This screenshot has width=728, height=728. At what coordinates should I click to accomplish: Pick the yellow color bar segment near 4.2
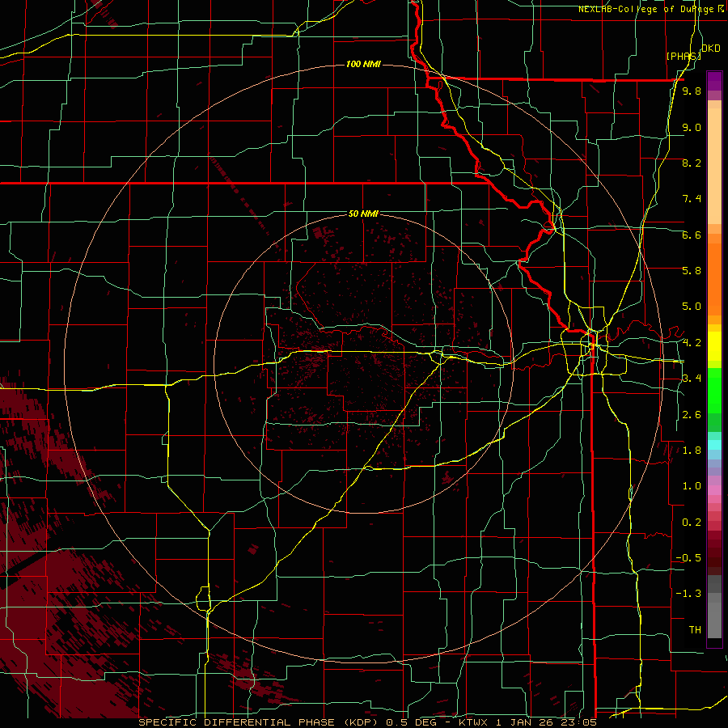click(x=714, y=346)
